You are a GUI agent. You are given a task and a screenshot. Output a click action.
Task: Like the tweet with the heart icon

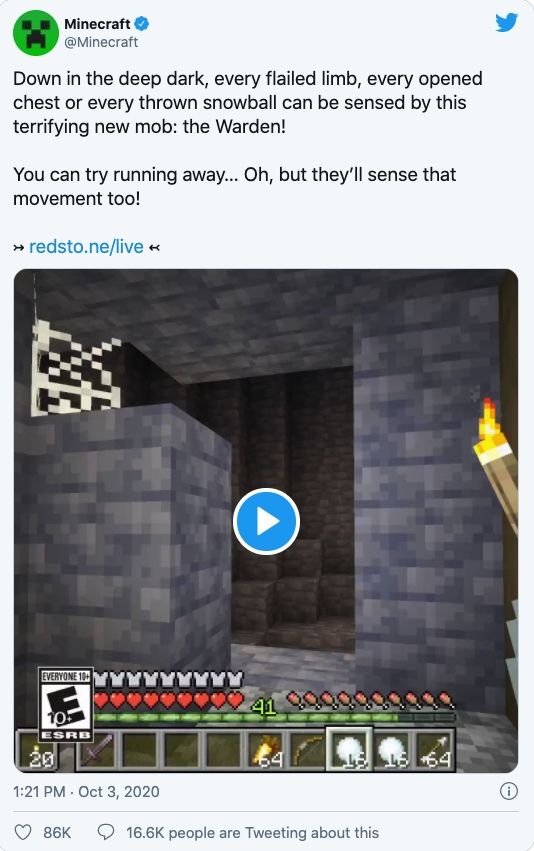pos(23,832)
